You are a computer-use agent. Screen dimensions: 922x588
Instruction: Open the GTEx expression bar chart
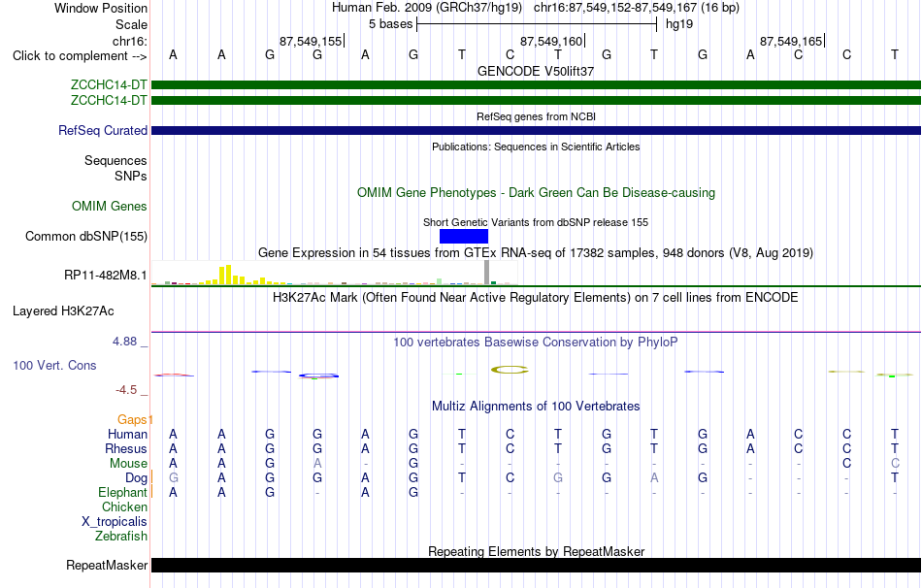[335, 274]
